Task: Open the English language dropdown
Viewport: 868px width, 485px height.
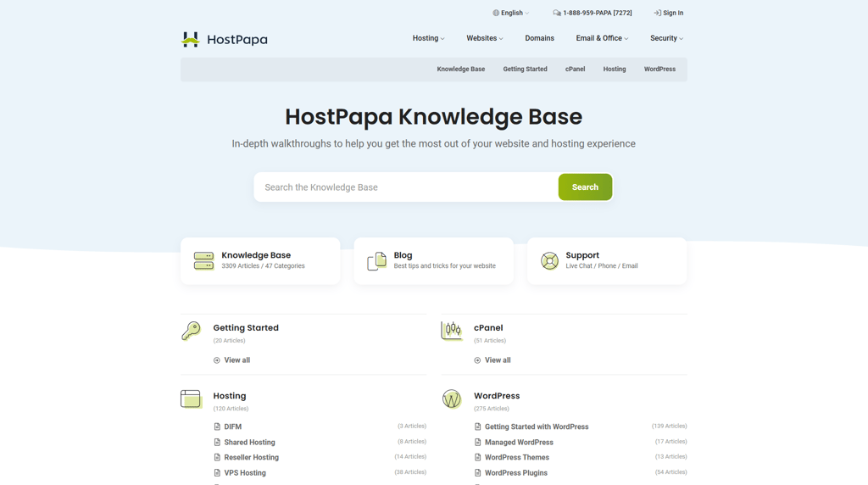Action: (x=511, y=13)
